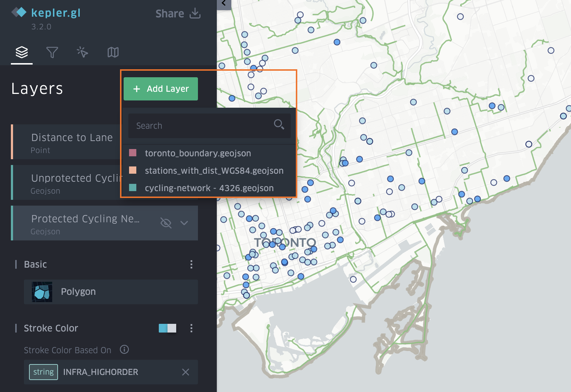
Task: Select cycling-network - 4326.geojson dataset
Action: 209,188
